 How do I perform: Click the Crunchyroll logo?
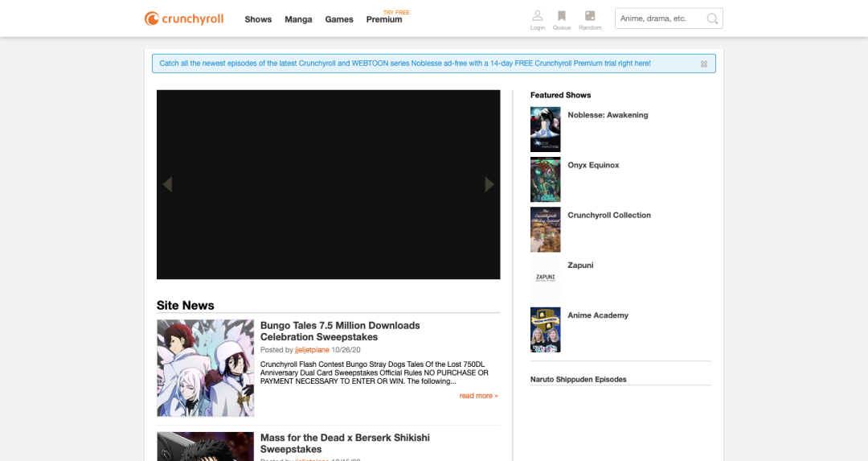click(x=184, y=19)
